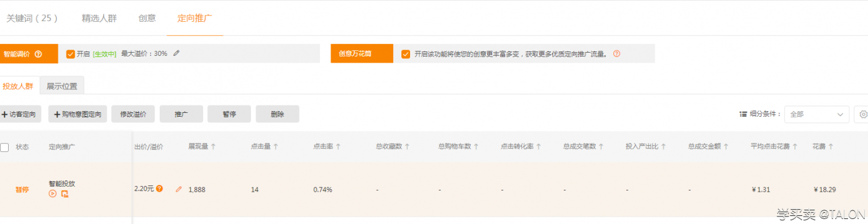
Task: Click 删除 button
Action: (x=278, y=114)
